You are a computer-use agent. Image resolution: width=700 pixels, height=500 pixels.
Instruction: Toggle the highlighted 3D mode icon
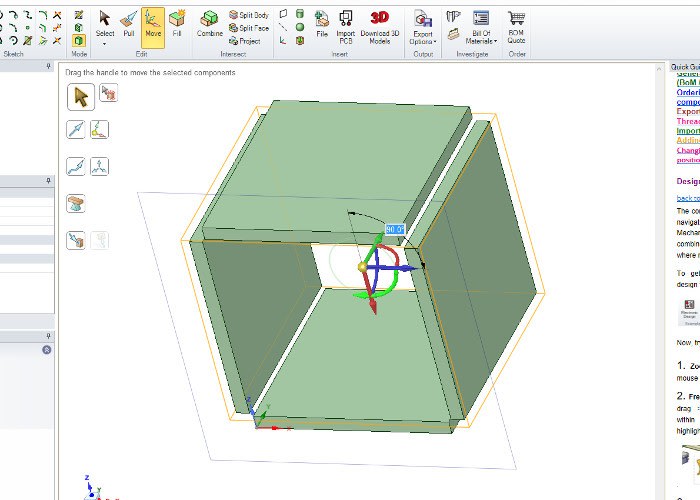tap(79, 41)
